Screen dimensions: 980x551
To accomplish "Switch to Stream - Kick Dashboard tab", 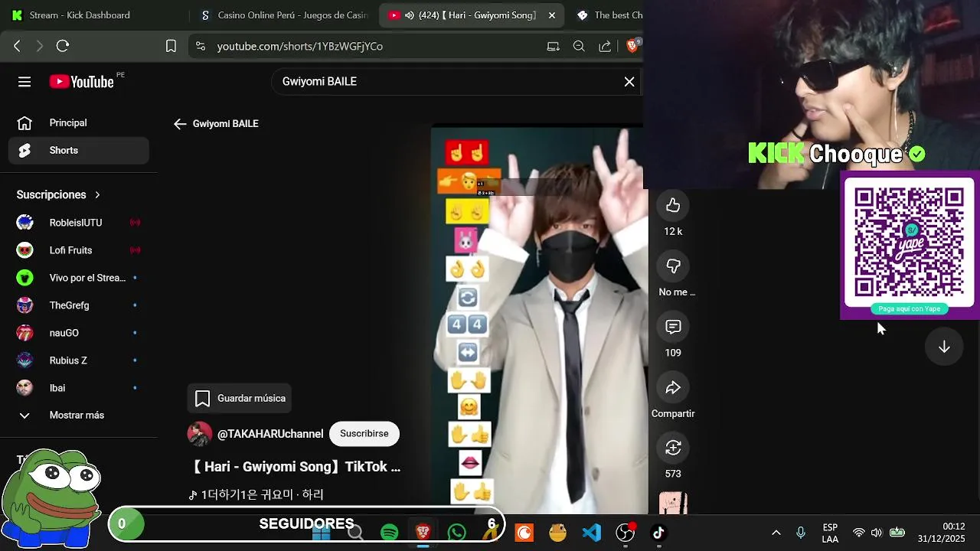I will (x=80, y=15).
